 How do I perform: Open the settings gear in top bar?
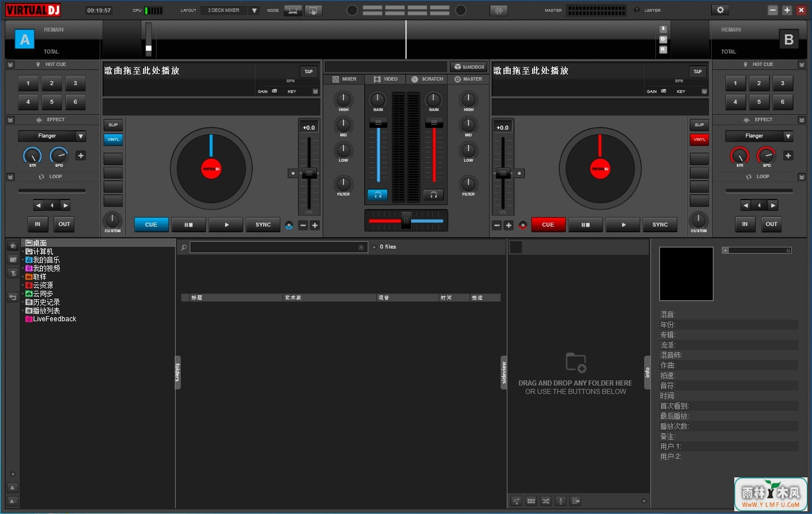click(720, 10)
